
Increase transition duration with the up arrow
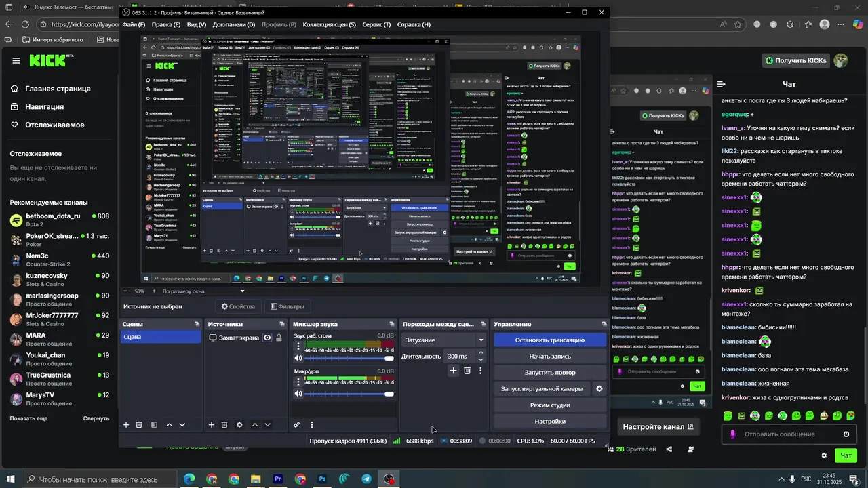pyautogui.click(x=481, y=352)
